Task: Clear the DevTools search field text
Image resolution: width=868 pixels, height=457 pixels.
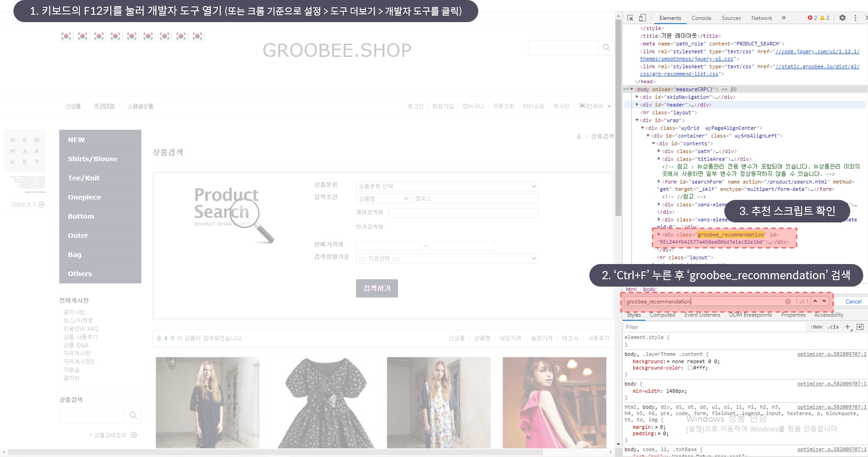Action: pyautogui.click(x=788, y=301)
